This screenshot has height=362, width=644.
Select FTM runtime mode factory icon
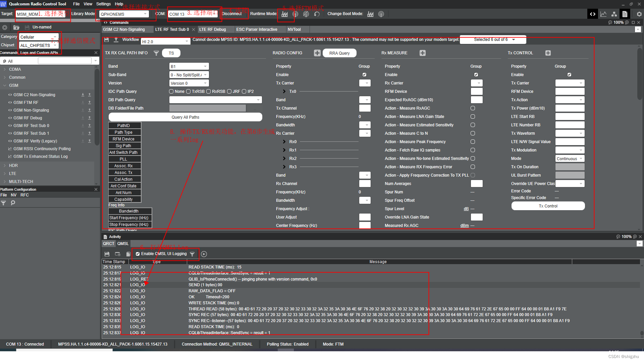tap(284, 14)
